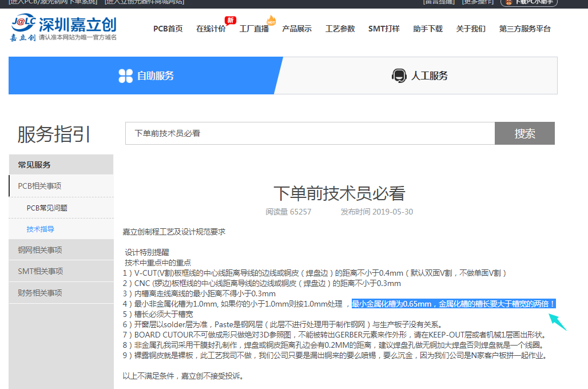Click into the search field containing 下单前技术员必看

click(309, 133)
